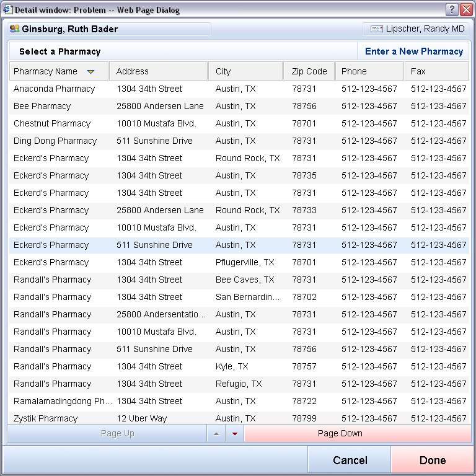
Task: Sort by City column header
Action: click(245, 71)
